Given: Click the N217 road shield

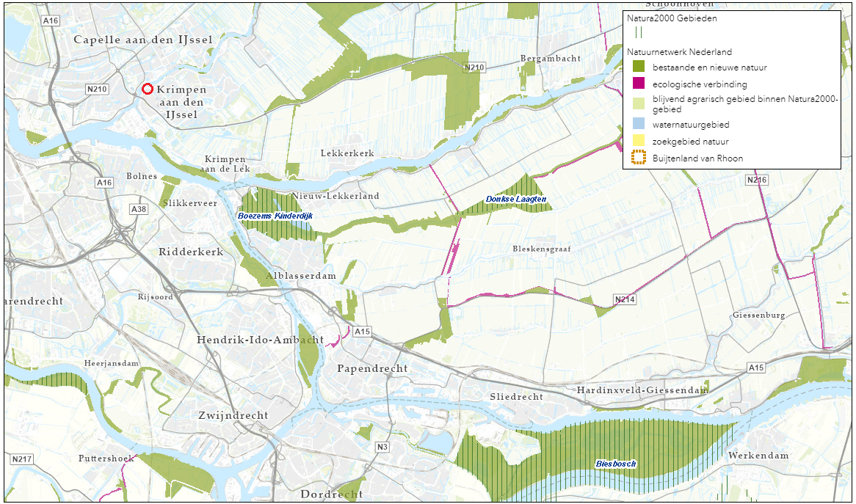Looking at the screenshot, I should click(22, 459).
